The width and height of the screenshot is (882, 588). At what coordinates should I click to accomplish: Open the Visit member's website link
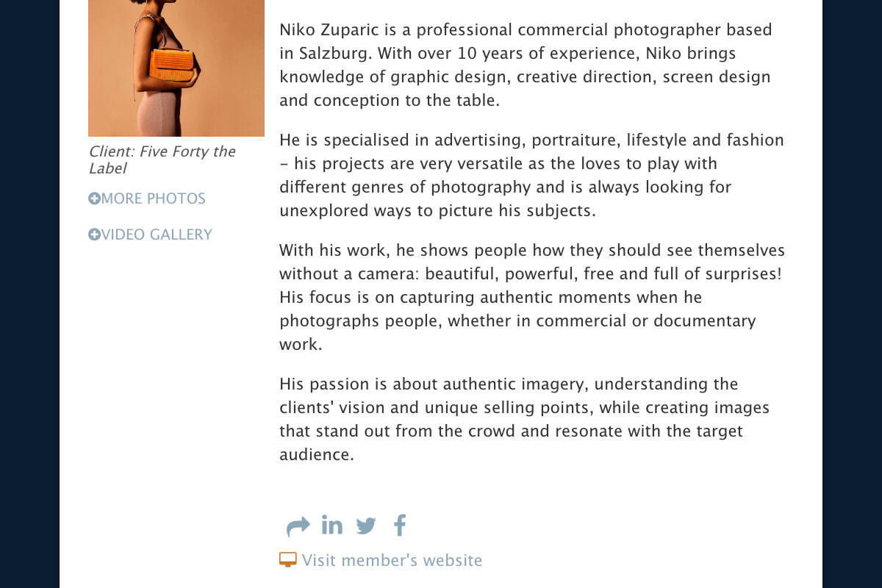pyautogui.click(x=392, y=560)
